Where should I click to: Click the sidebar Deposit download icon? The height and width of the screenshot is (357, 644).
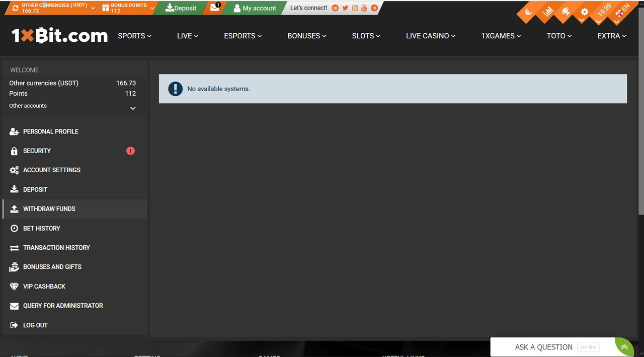pos(14,189)
